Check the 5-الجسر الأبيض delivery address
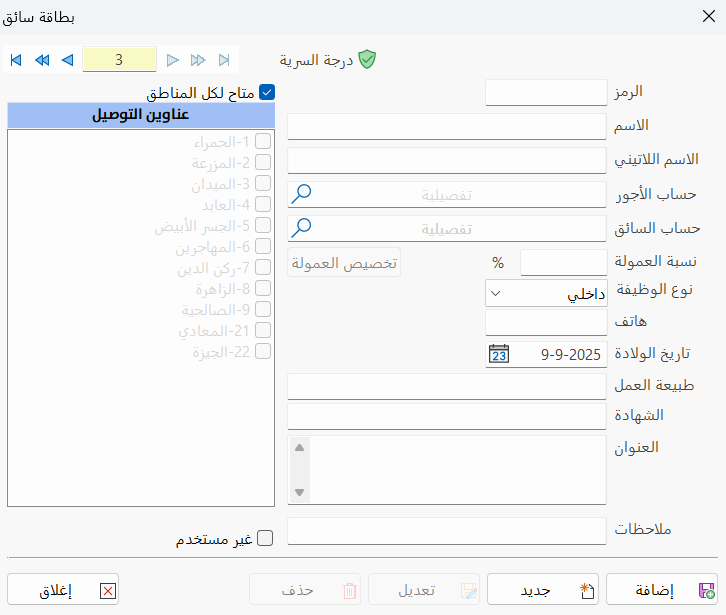726x615 pixels. click(x=263, y=225)
